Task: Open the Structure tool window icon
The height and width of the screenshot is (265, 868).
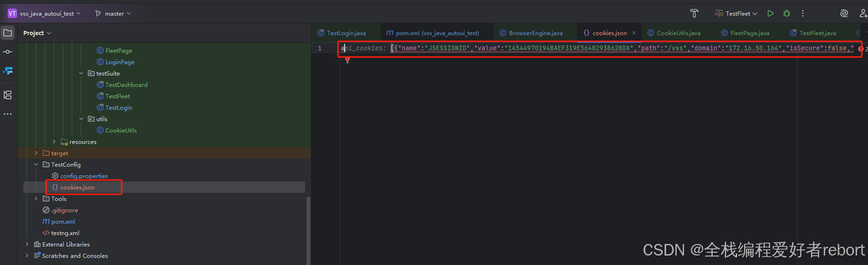Action: (7, 95)
